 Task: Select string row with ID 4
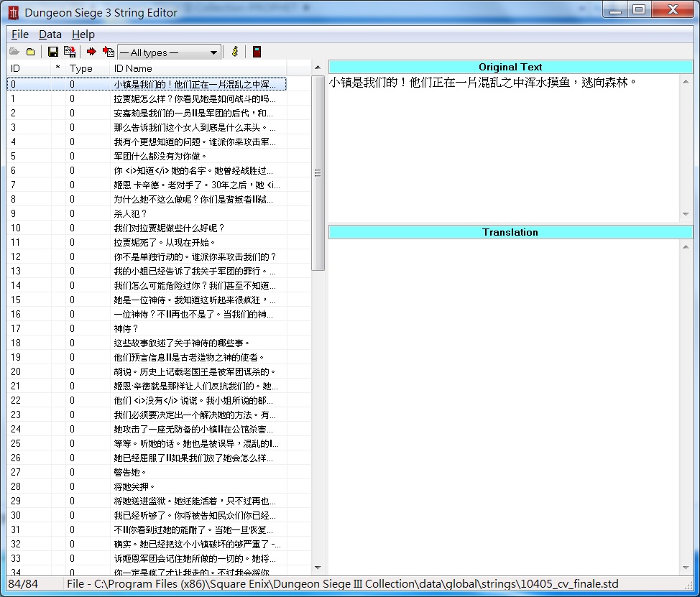(x=147, y=142)
